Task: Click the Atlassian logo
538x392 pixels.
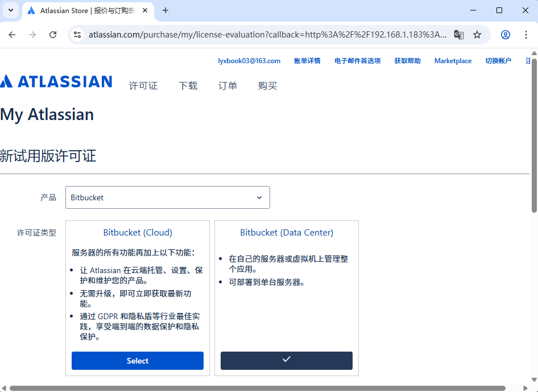Action: click(56, 81)
